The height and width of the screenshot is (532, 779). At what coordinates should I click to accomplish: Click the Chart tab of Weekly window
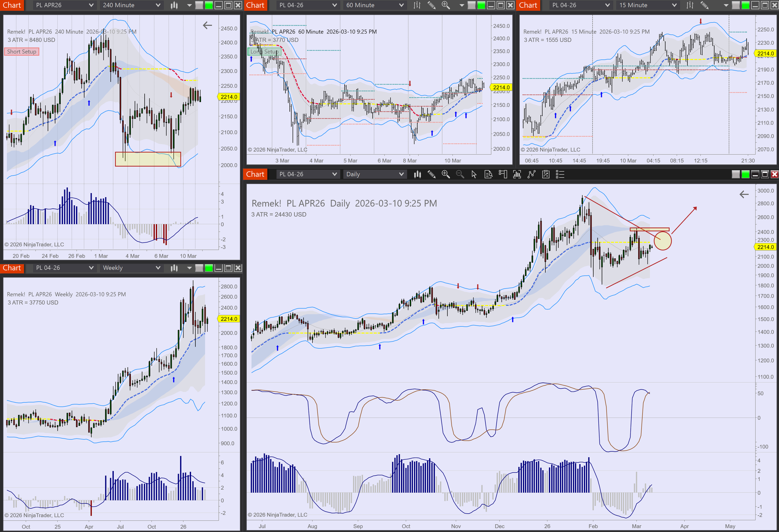[12, 268]
